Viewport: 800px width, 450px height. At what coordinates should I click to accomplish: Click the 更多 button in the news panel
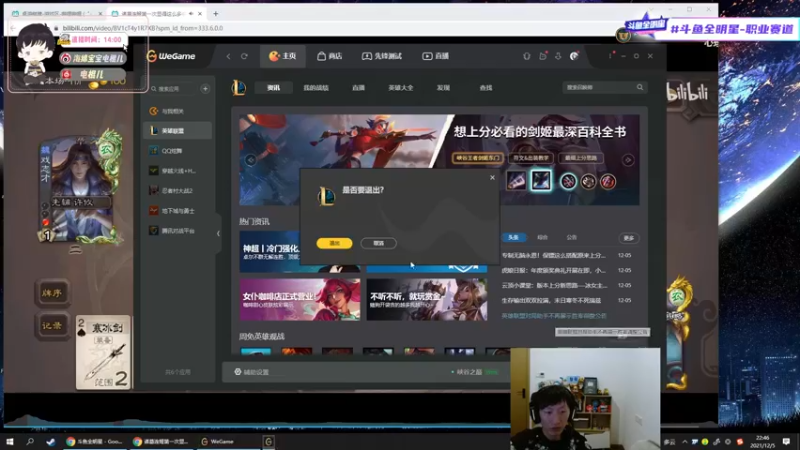[629, 238]
